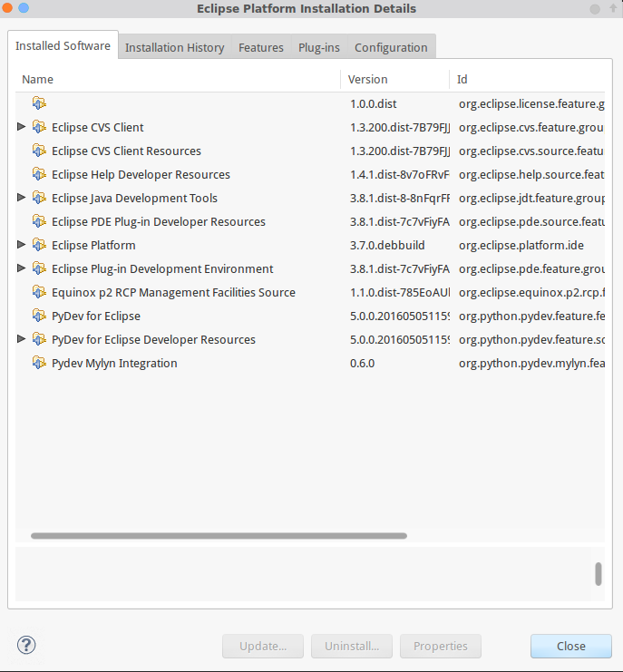
Task: Expand Eclipse Plug-in Development Environment node
Action: (21, 268)
